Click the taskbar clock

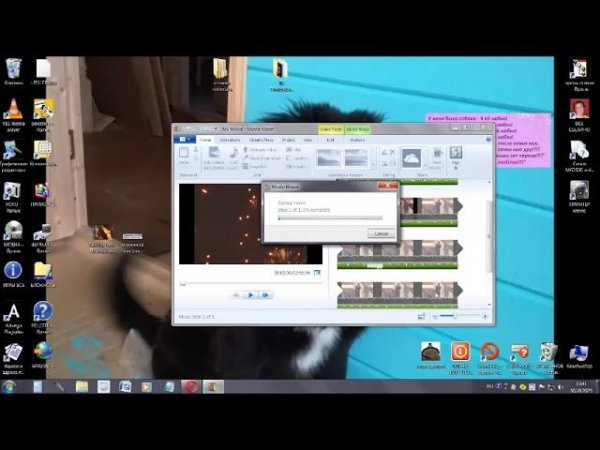581,387
